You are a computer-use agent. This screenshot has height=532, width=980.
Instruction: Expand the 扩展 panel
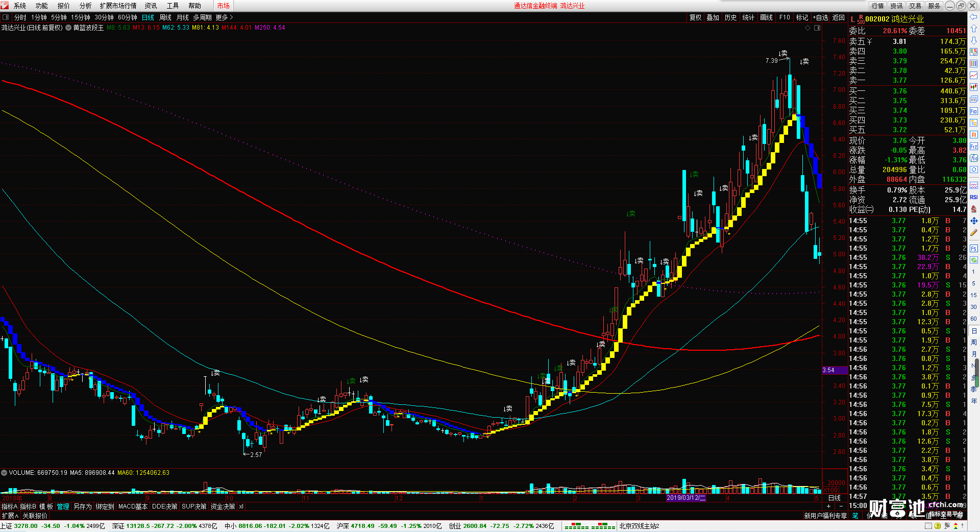[x=10, y=516]
